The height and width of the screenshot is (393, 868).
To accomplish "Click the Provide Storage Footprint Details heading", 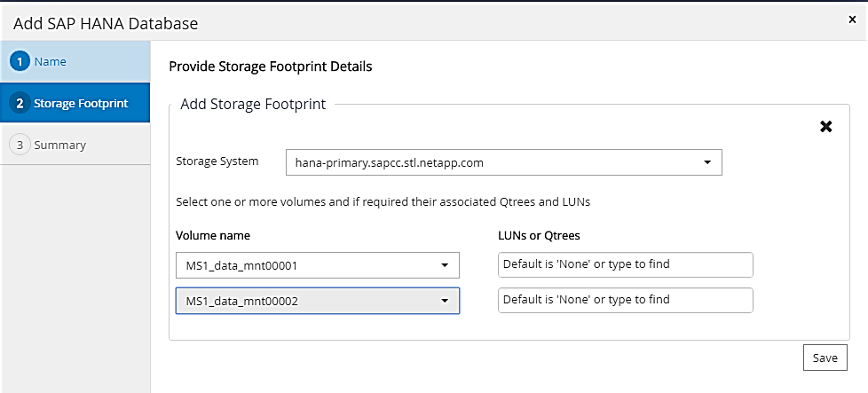I will pos(270,67).
